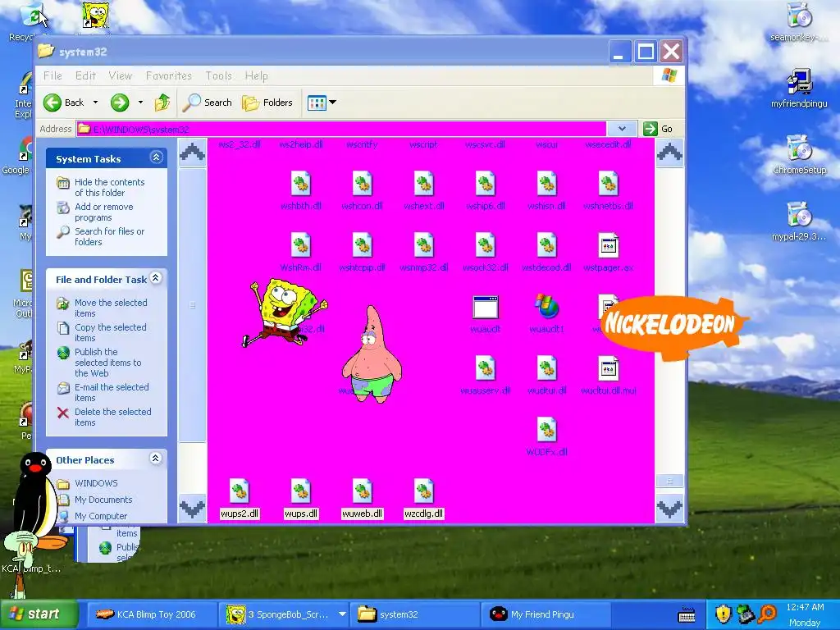Click Search for files or folders link
Image resolution: width=840 pixels, height=630 pixels.
(109, 236)
